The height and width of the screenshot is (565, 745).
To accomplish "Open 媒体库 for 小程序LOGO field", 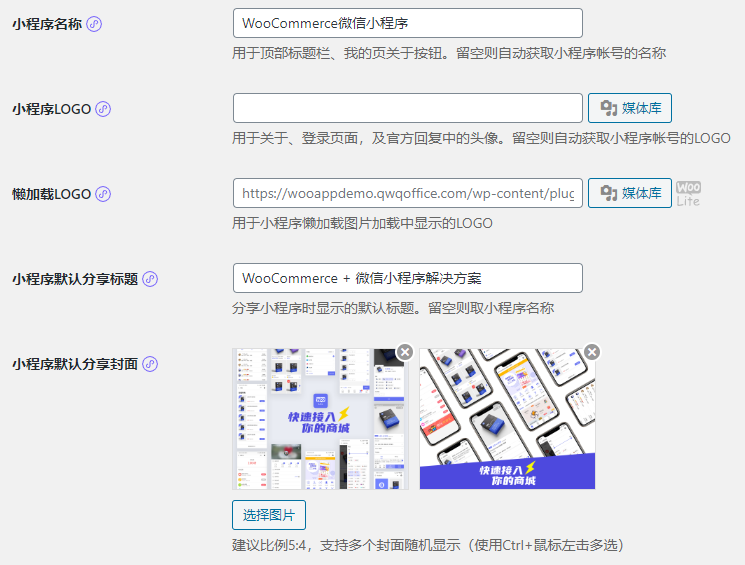I will [630, 108].
